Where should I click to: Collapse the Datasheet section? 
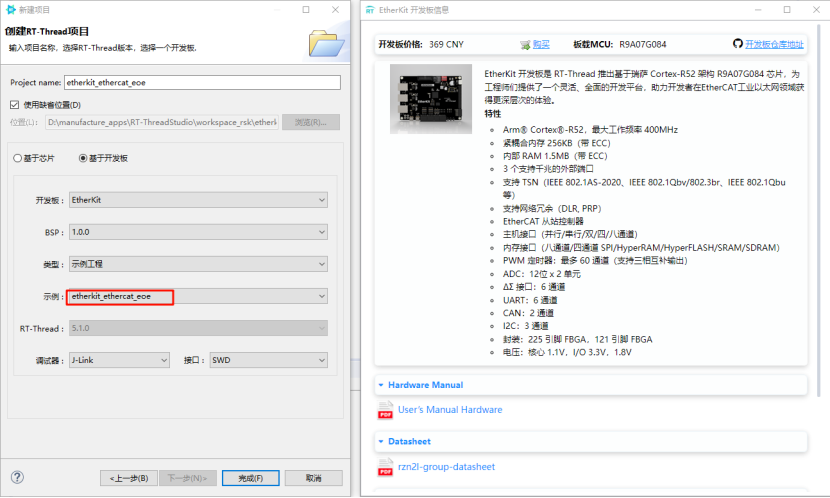[381, 441]
